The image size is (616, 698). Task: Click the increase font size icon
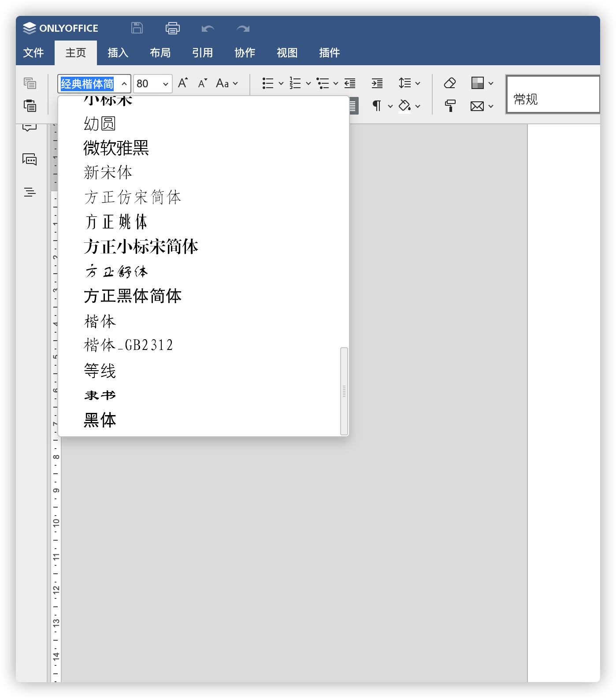click(182, 83)
